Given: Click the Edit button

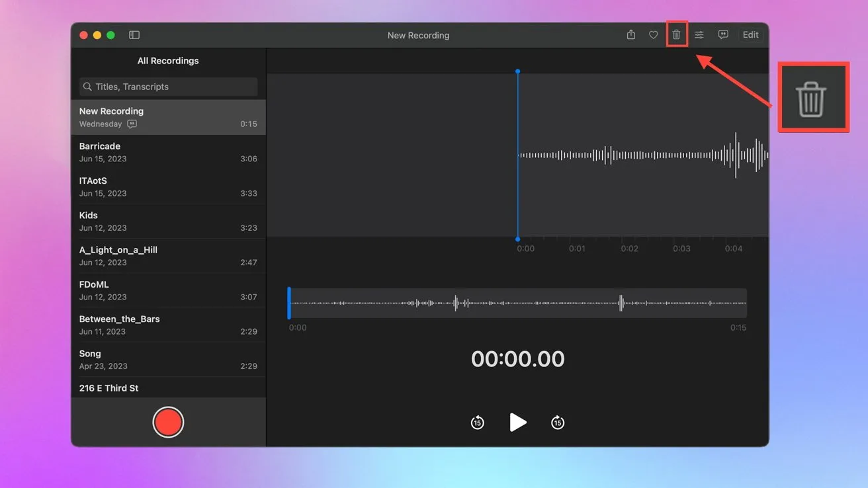Looking at the screenshot, I should point(750,35).
